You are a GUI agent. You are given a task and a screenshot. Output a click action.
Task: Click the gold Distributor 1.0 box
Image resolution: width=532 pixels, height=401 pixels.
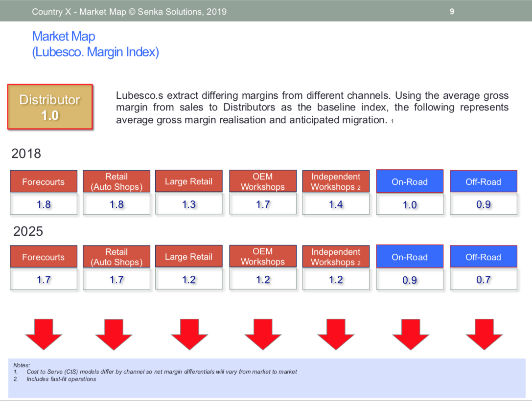50,107
